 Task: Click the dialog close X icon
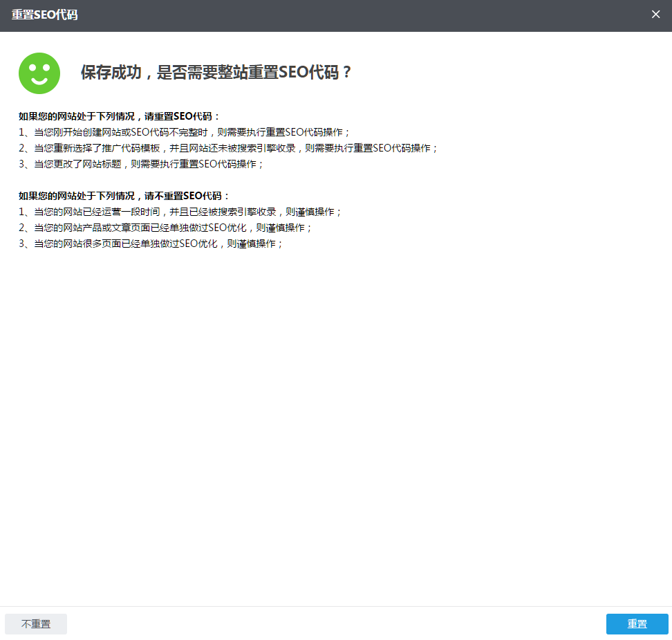(656, 14)
